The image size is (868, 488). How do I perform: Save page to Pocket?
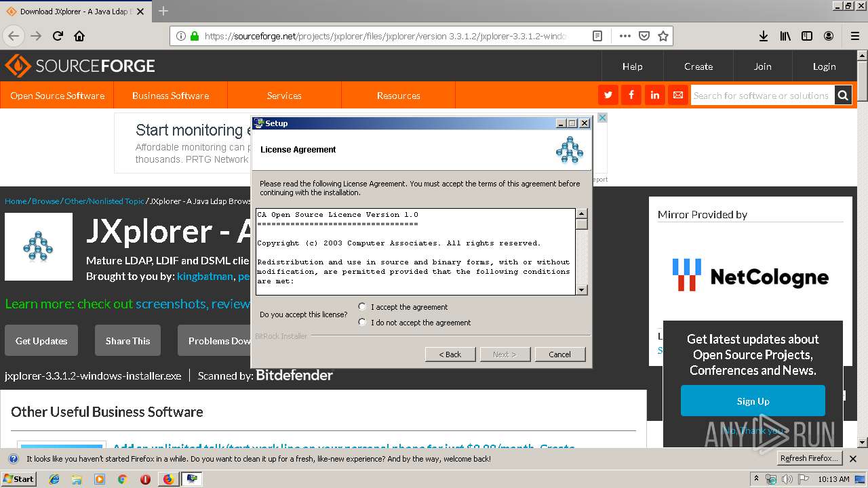click(x=644, y=36)
